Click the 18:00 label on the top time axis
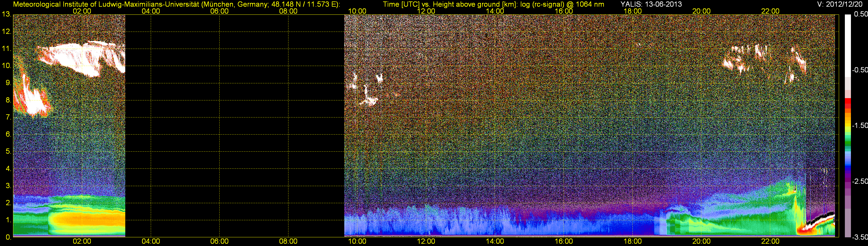This screenshot has height=246, width=868. point(632,11)
